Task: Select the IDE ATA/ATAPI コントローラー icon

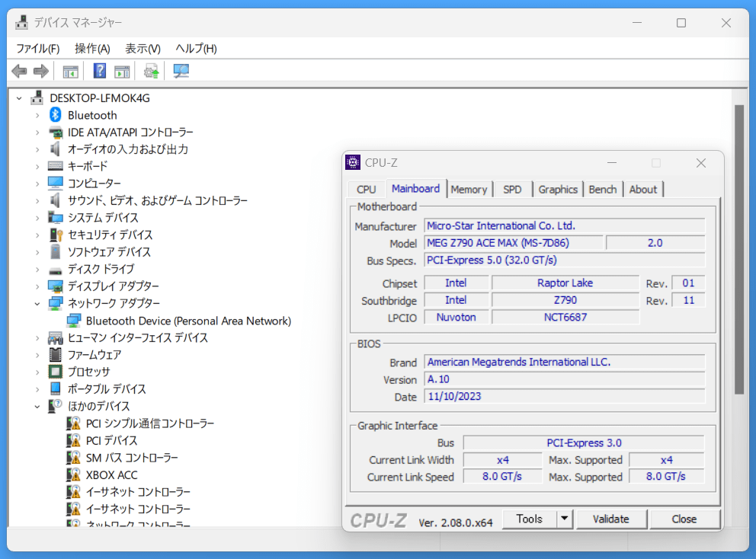Action: tap(56, 132)
